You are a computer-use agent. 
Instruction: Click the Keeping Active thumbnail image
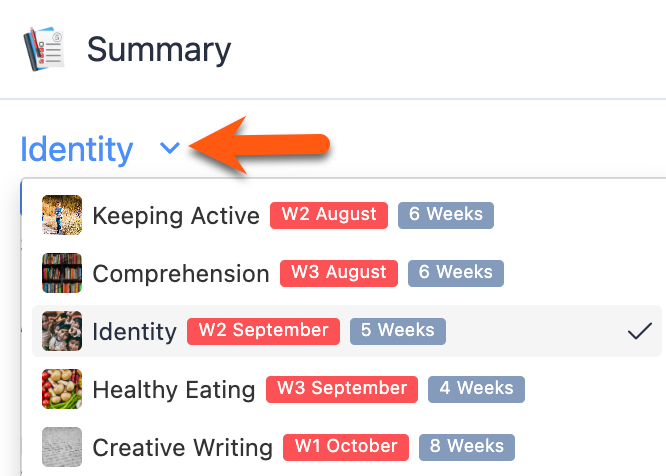62,215
